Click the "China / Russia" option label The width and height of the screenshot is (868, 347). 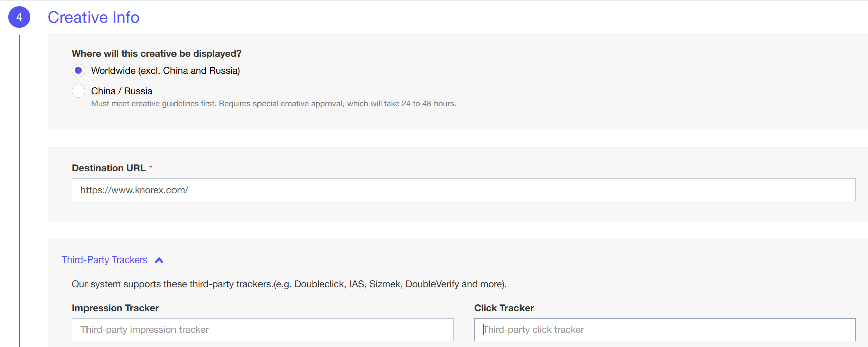tap(122, 91)
